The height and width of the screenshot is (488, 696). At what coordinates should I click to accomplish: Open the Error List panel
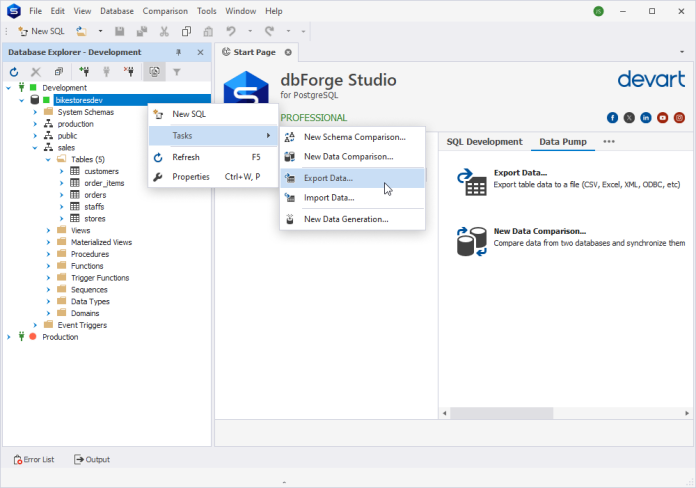(34, 460)
